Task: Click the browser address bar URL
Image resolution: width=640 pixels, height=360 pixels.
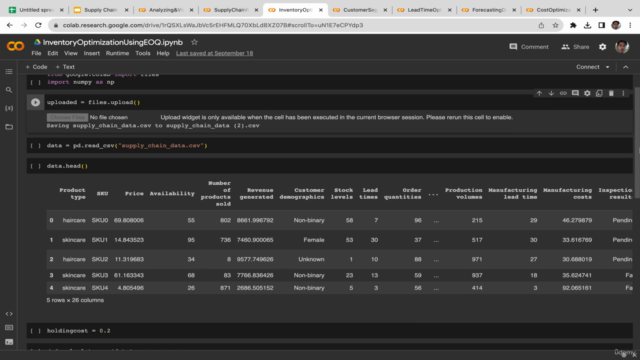Action: (213, 25)
